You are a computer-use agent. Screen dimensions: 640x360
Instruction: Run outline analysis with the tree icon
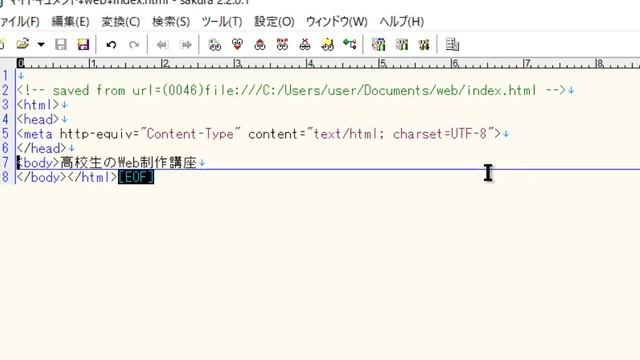[350, 44]
